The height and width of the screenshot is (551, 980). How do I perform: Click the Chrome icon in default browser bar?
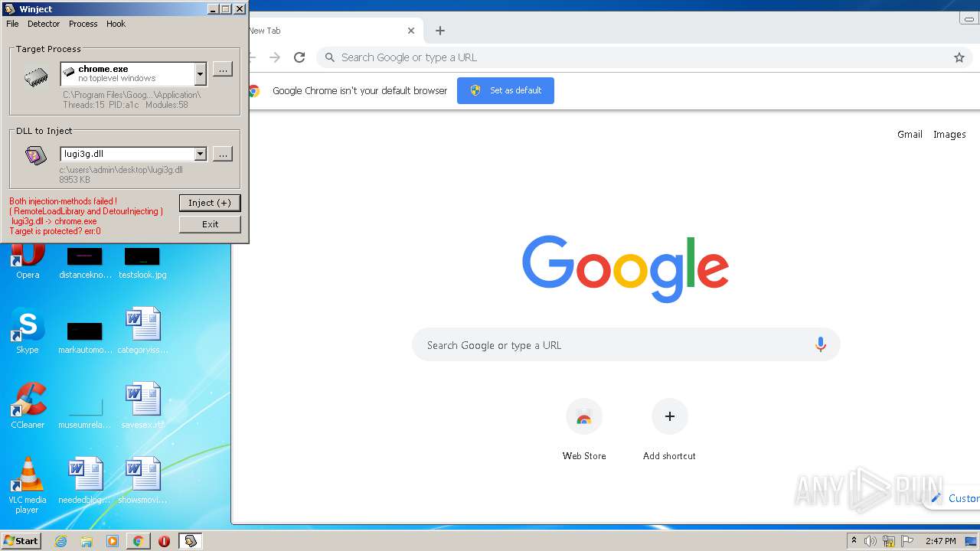(253, 90)
